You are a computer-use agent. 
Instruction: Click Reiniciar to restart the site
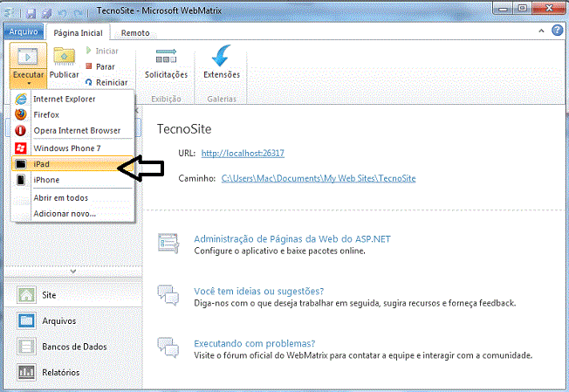[106, 82]
